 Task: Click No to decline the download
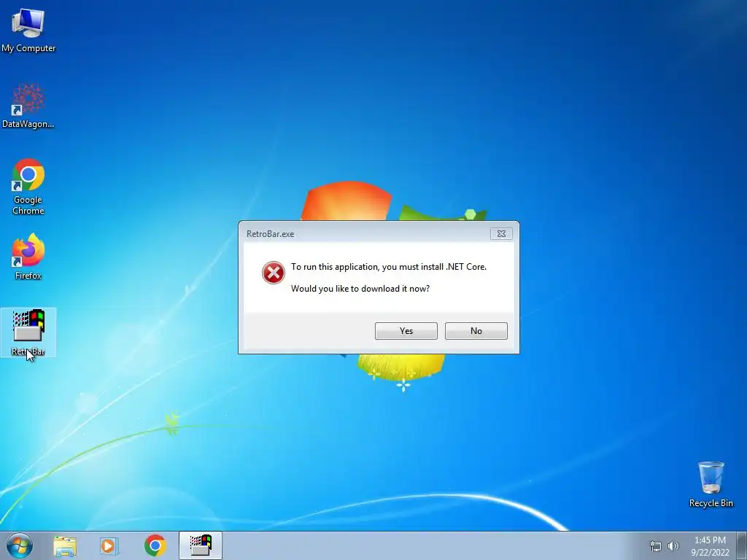[476, 331]
